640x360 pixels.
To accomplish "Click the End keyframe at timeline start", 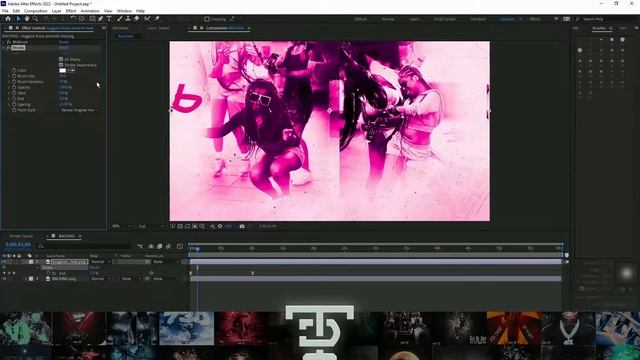I will (x=191, y=273).
